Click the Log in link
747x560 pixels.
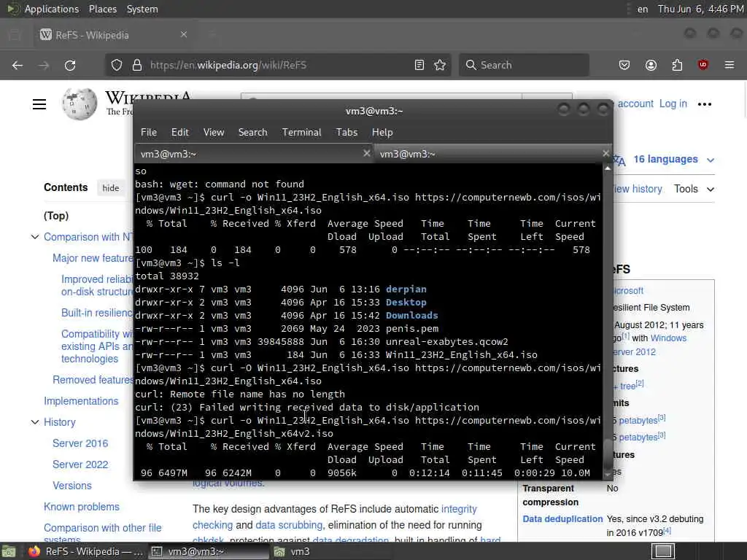pos(673,104)
